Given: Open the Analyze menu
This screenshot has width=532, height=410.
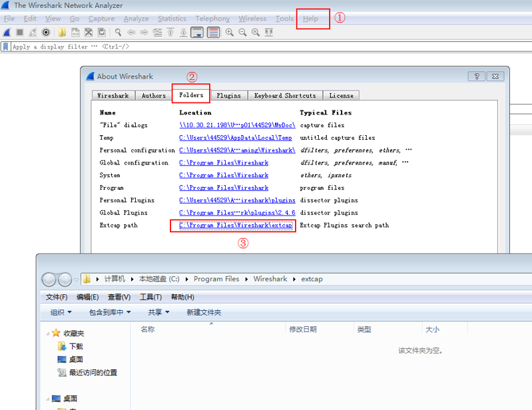Looking at the screenshot, I should [136, 19].
